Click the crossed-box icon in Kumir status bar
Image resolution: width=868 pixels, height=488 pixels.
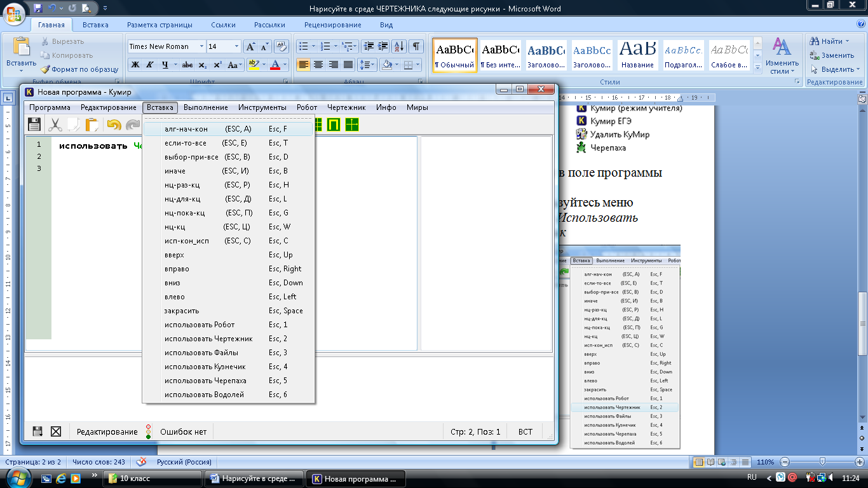point(56,431)
